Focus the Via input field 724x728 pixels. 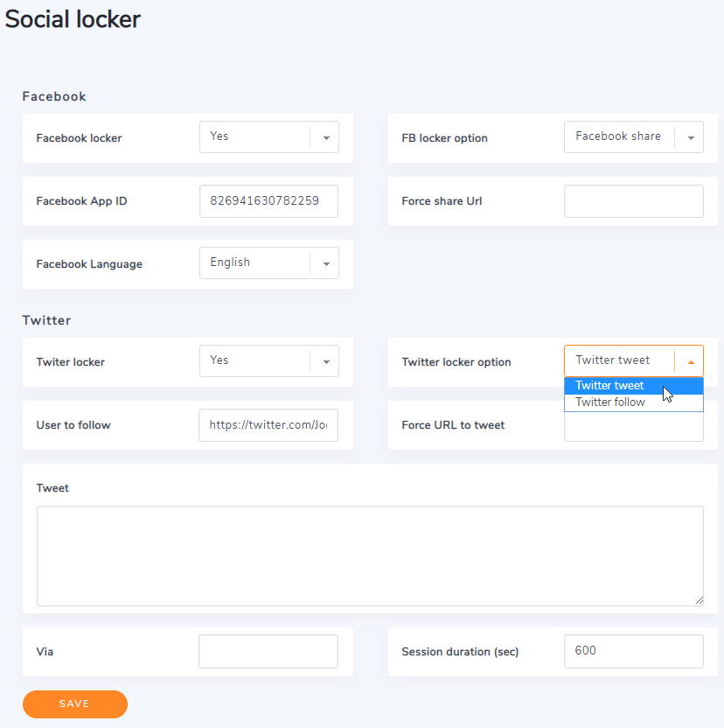(268, 652)
